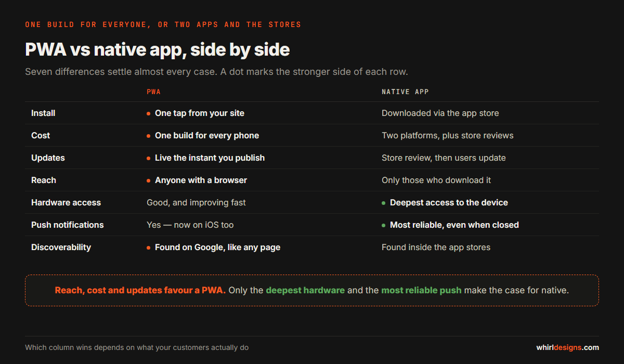The image size is (624, 364).
Task: Click 'Store review, then users update' cell
Action: tap(444, 158)
